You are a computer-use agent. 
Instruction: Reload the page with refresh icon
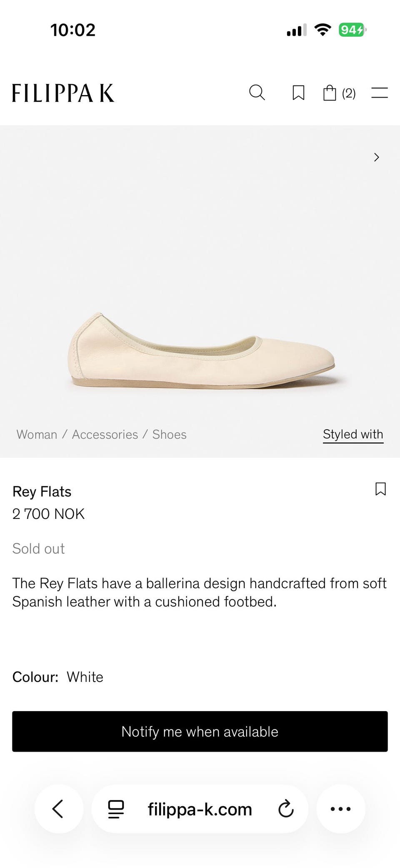[x=286, y=809]
